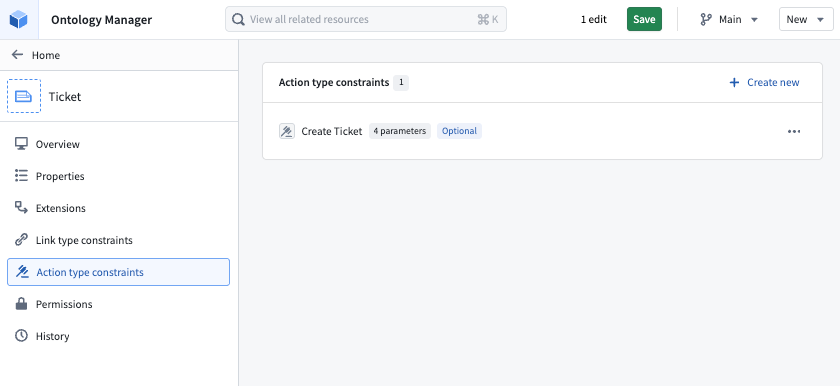The height and width of the screenshot is (386, 840).
Task: Open the Extensions section
Action: 118,208
